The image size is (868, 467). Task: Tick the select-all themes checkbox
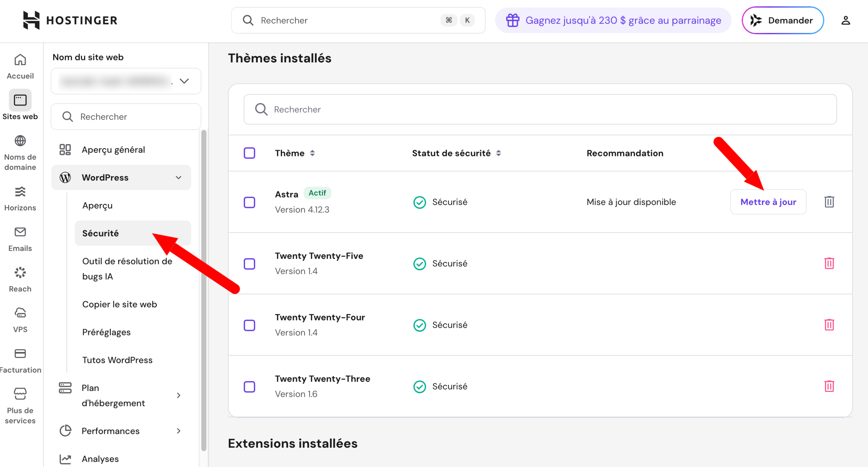click(249, 153)
